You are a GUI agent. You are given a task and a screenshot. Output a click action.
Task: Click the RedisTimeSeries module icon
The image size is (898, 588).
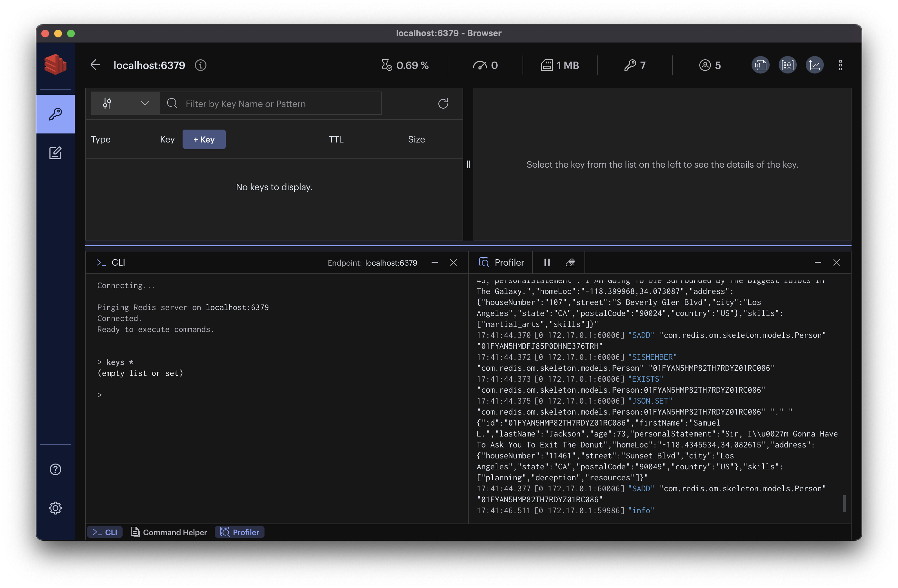[x=815, y=65]
